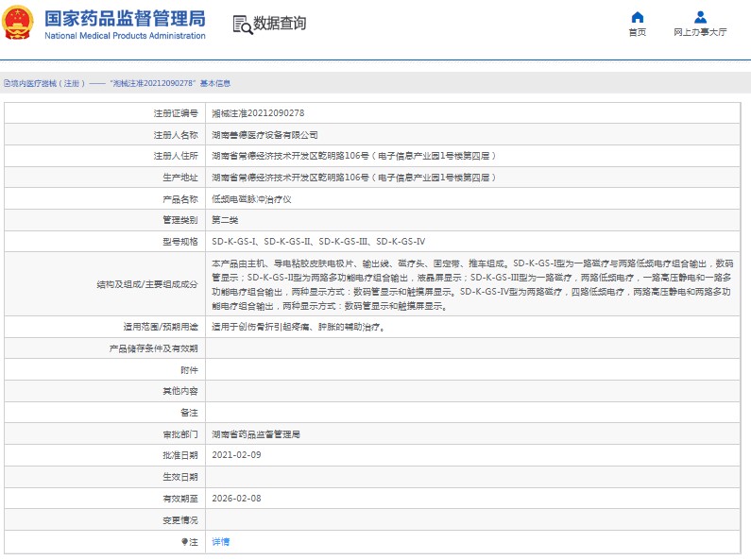
Task: Click the 适用范围/预期用途 label
Action: (161, 327)
